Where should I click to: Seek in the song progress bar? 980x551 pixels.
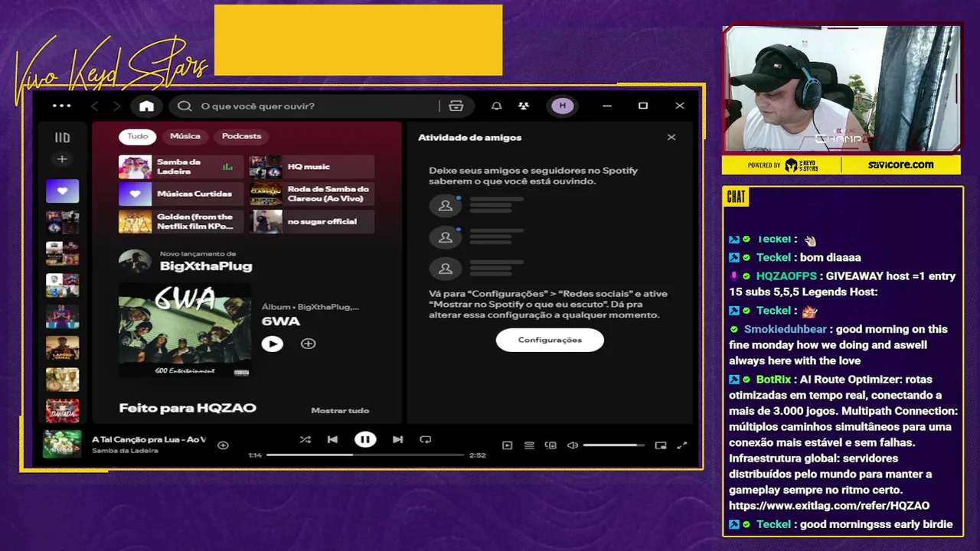pos(365,455)
